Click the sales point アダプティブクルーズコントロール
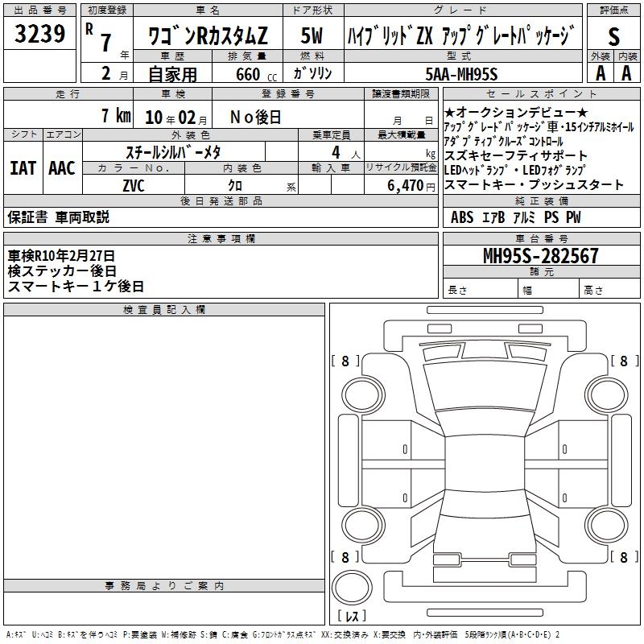The image size is (644, 644). coord(503,142)
